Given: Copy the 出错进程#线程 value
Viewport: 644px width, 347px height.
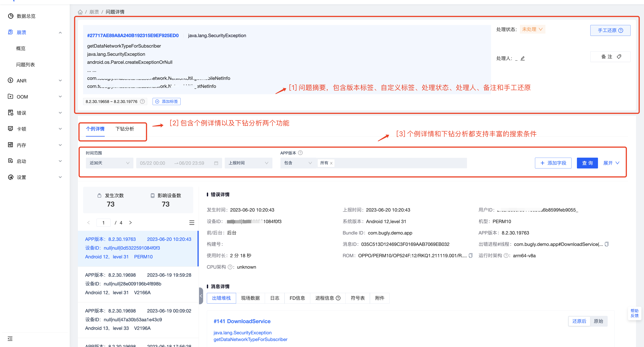Looking at the screenshot, I should (x=607, y=244).
